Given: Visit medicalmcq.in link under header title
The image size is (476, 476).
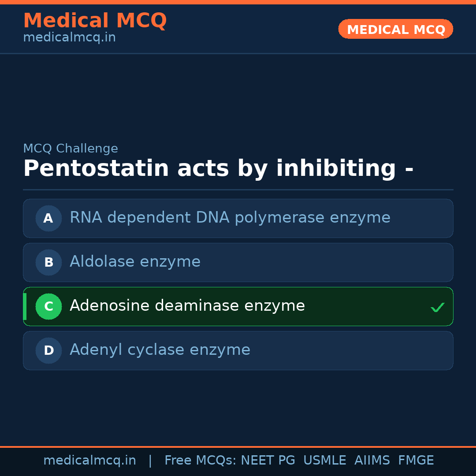Looking at the screenshot, I should (x=69, y=38).
